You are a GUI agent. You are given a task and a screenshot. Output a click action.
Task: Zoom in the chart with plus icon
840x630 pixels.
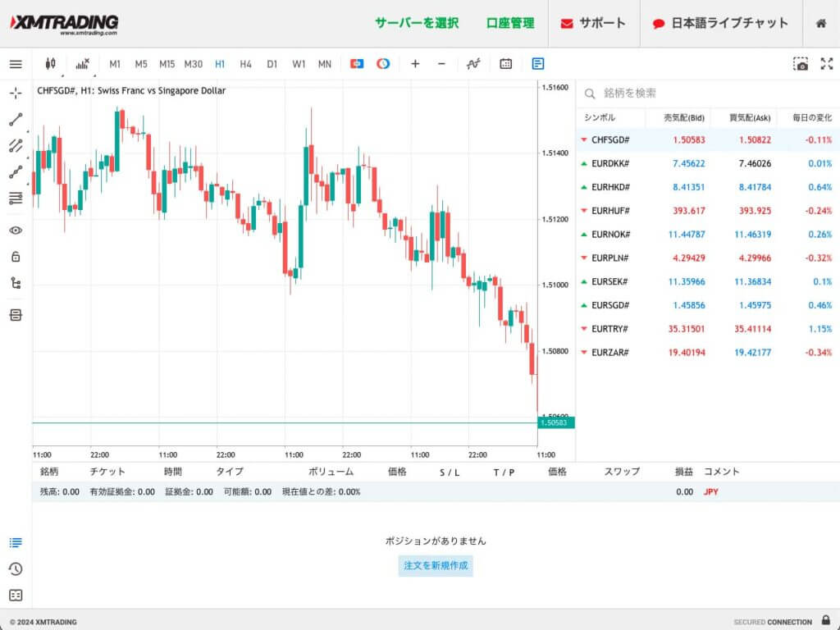click(x=415, y=64)
